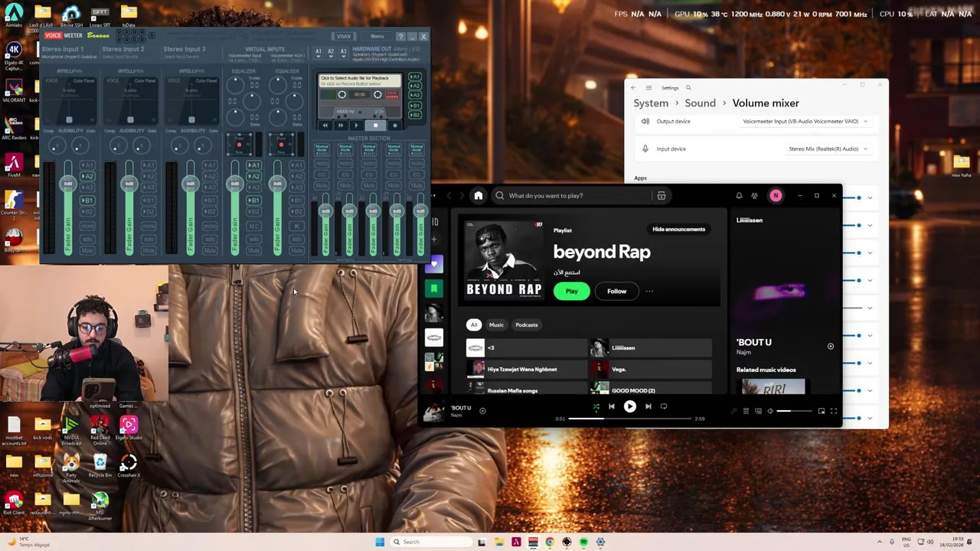Open Spotify Browse icon in search bar
Image resolution: width=980 pixels, height=551 pixels.
point(661,195)
